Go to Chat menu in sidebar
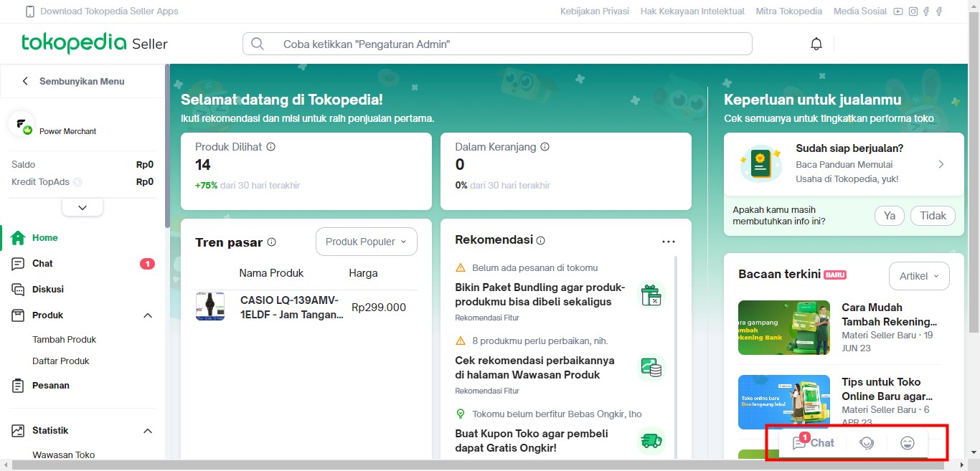Screen dimensions: 980x471 (42, 264)
